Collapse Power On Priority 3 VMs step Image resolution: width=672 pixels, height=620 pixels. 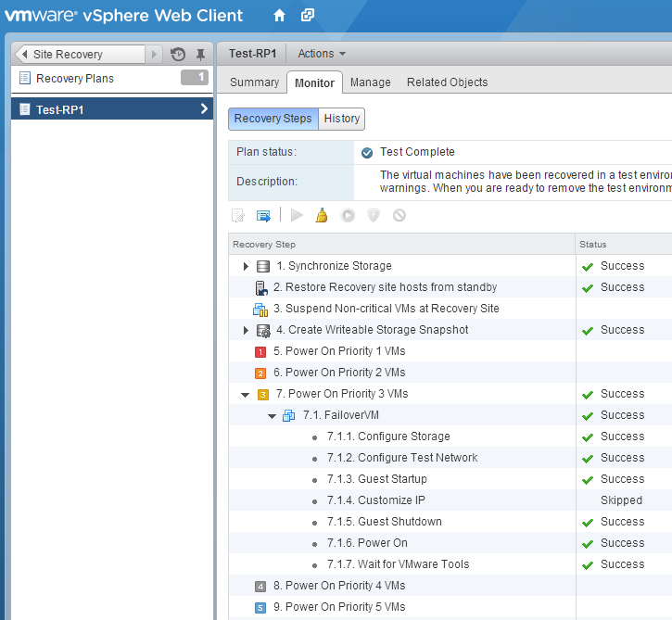tap(246, 394)
